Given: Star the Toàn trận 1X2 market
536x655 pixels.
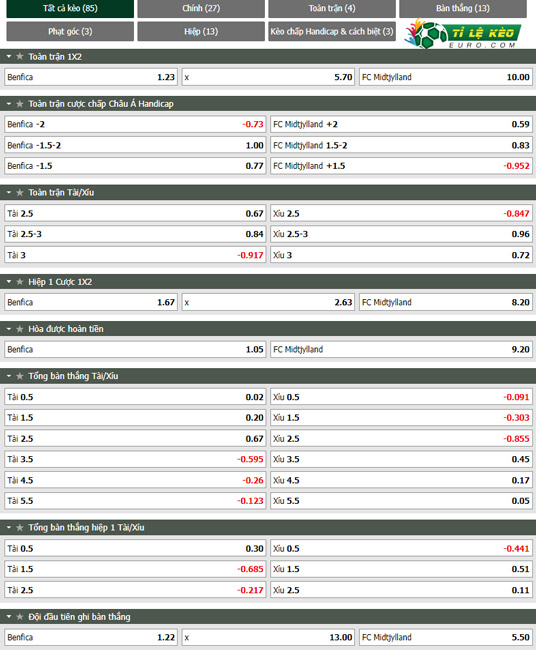Looking at the screenshot, I should point(19,56).
